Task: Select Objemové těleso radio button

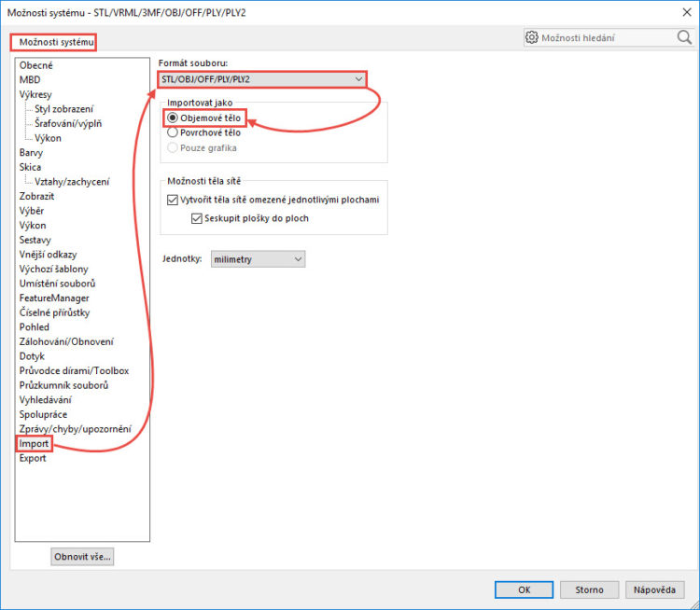Action: [172, 118]
